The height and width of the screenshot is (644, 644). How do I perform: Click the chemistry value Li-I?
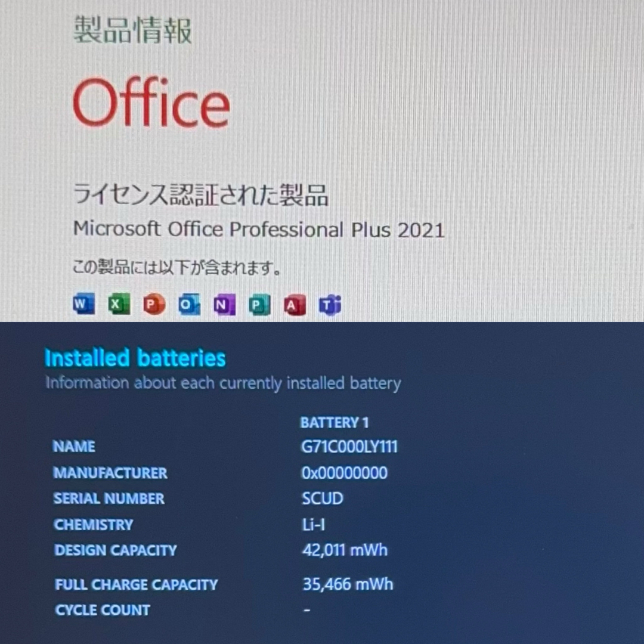(314, 525)
